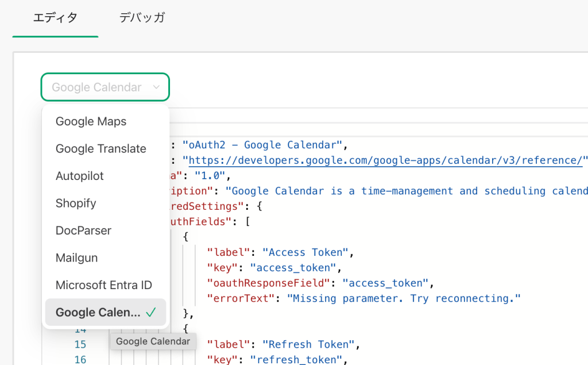The height and width of the screenshot is (365, 588).
Task: Select Google Maps from the dropdown list
Action: (x=106, y=121)
